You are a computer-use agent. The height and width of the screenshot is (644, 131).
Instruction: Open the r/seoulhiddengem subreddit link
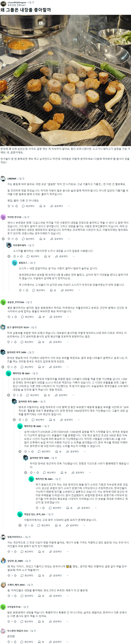click(x=17, y=2)
